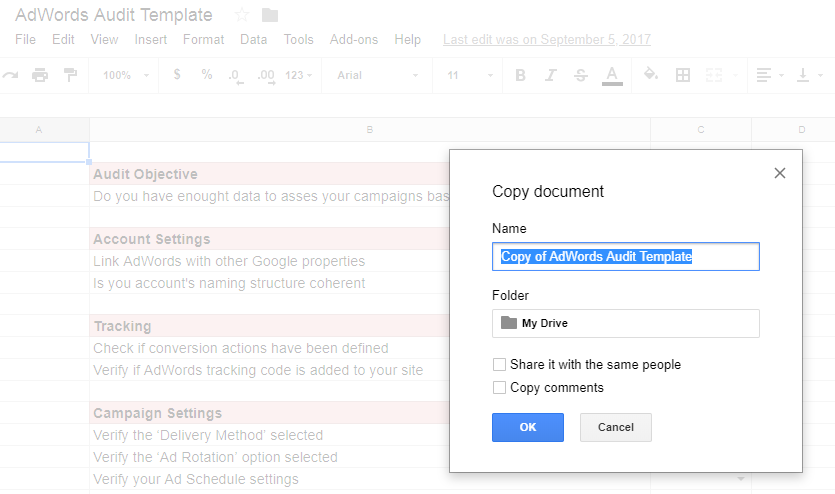Open the Add-ons menu

point(354,39)
